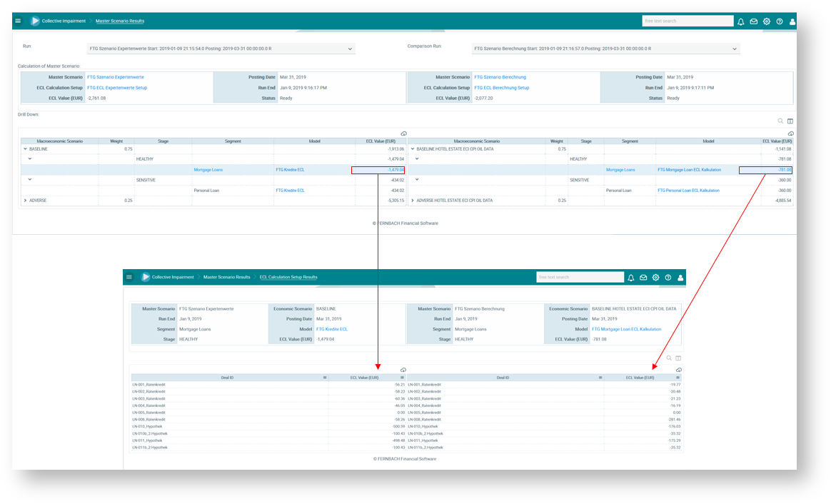Open Deal ID column menu in left deal table

325,377
